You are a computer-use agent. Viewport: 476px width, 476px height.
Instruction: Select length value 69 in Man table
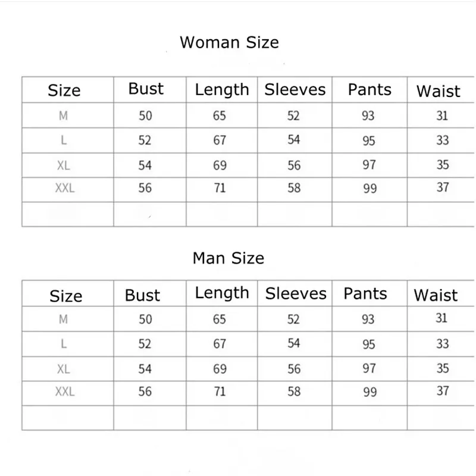[220, 369]
